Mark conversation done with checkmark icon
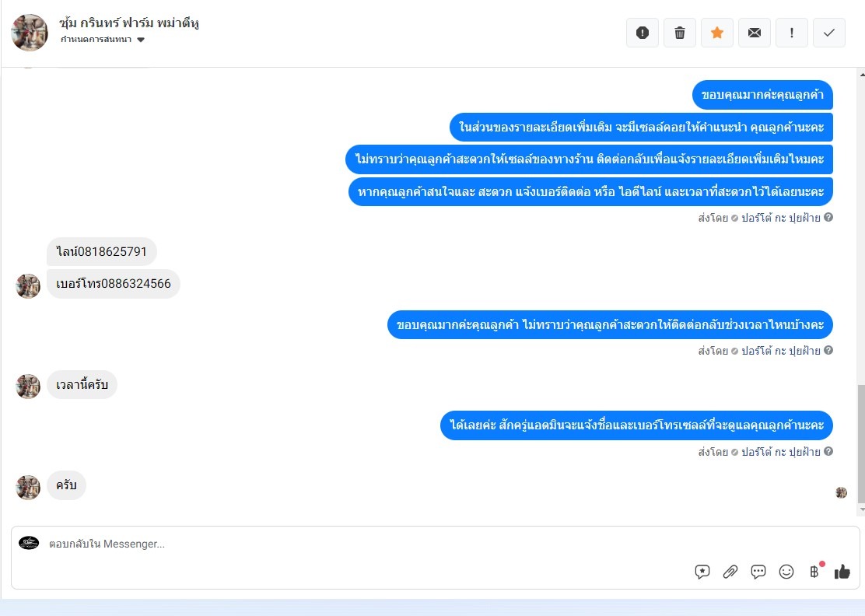Screen dimensions: 865x616 pos(829,33)
